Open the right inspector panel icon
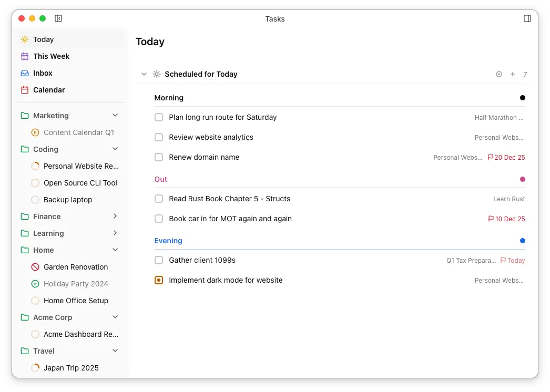The width and height of the screenshot is (550, 392). (527, 18)
